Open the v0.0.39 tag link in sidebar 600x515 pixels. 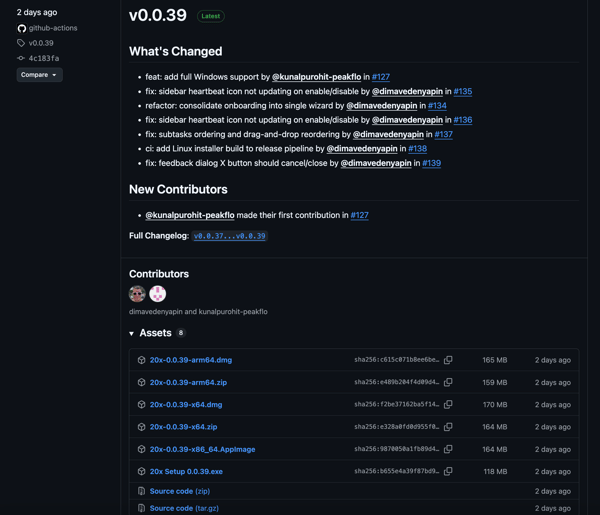[41, 43]
